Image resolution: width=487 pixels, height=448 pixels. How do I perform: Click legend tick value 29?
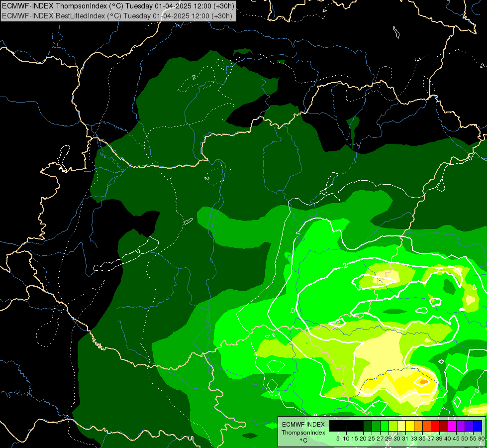389,439
